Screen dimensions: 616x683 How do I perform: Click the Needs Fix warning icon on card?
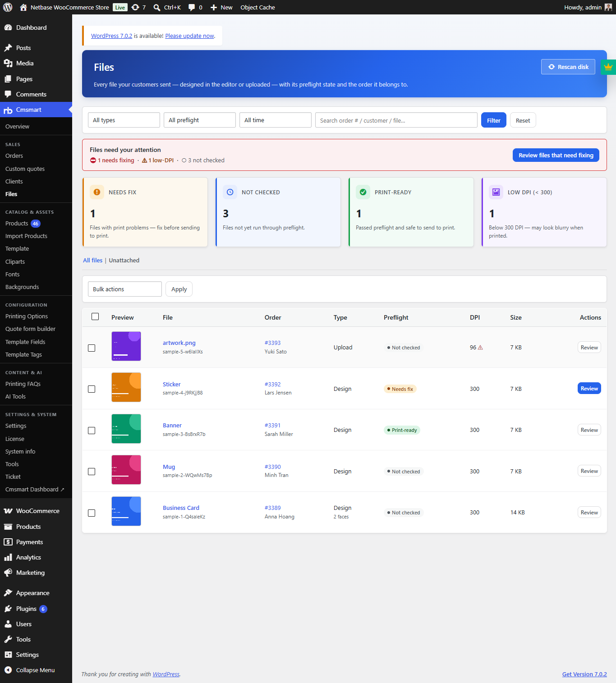pyautogui.click(x=97, y=192)
